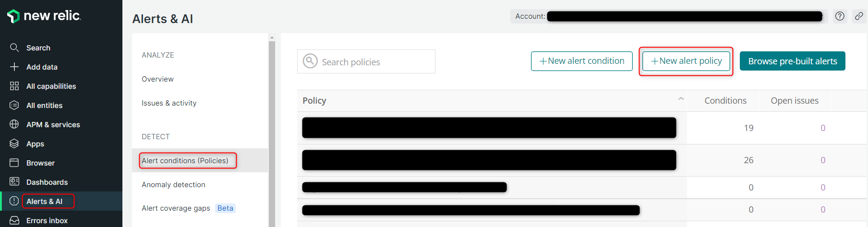Click Browse pre-built alerts button
868x227 pixels.
click(792, 61)
